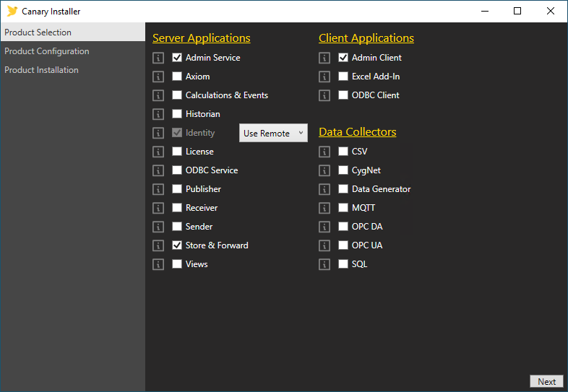
Task: Switch to Product Configuration step
Action: tap(47, 51)
